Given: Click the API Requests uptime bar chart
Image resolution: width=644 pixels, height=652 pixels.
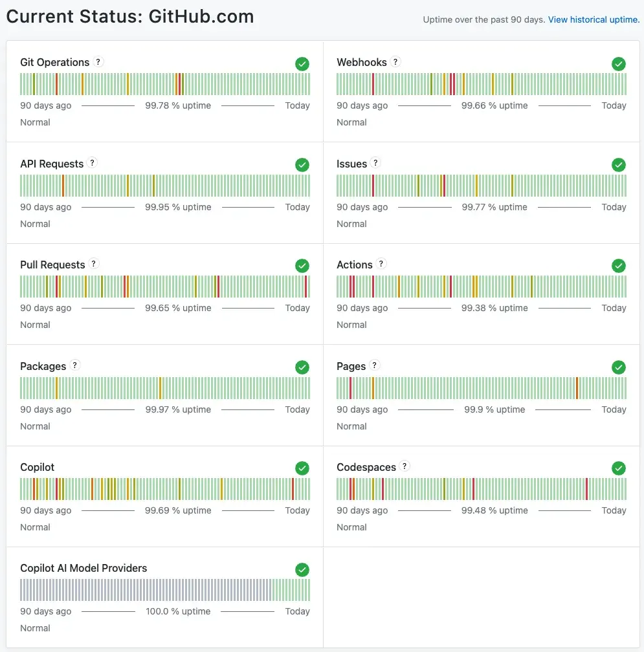Looking at the screenshot, I should tap(165, 186).
